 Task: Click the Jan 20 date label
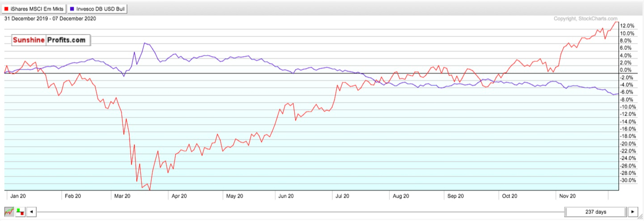click(x=18, y=196)
